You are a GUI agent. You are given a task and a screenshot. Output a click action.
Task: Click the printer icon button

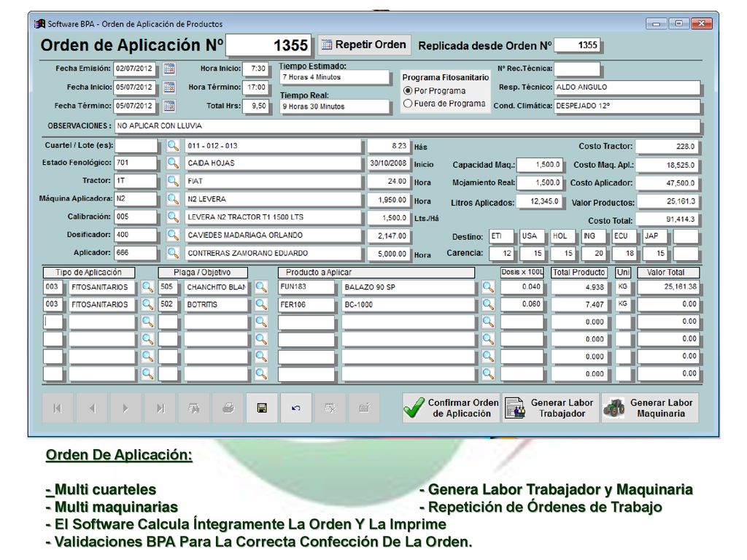tap(228, 408)
